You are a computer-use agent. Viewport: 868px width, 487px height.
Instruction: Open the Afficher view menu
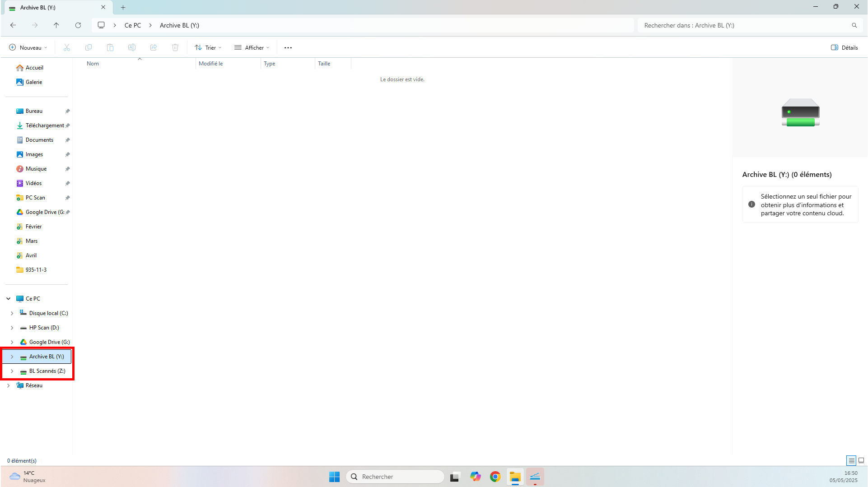[252, 47]
